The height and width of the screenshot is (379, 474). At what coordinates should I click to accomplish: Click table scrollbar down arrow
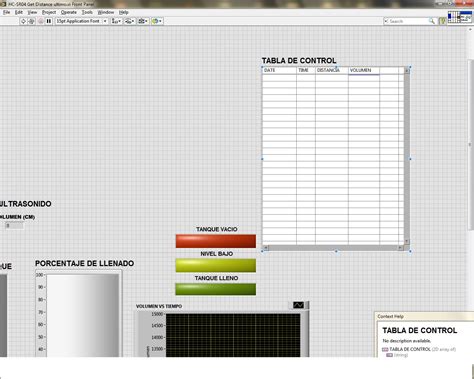pos(406,241)
